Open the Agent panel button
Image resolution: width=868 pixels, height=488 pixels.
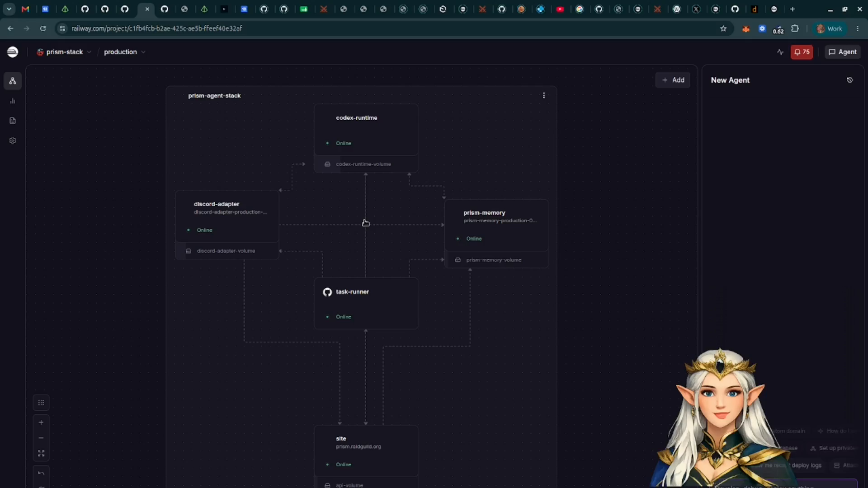point(843,52)
